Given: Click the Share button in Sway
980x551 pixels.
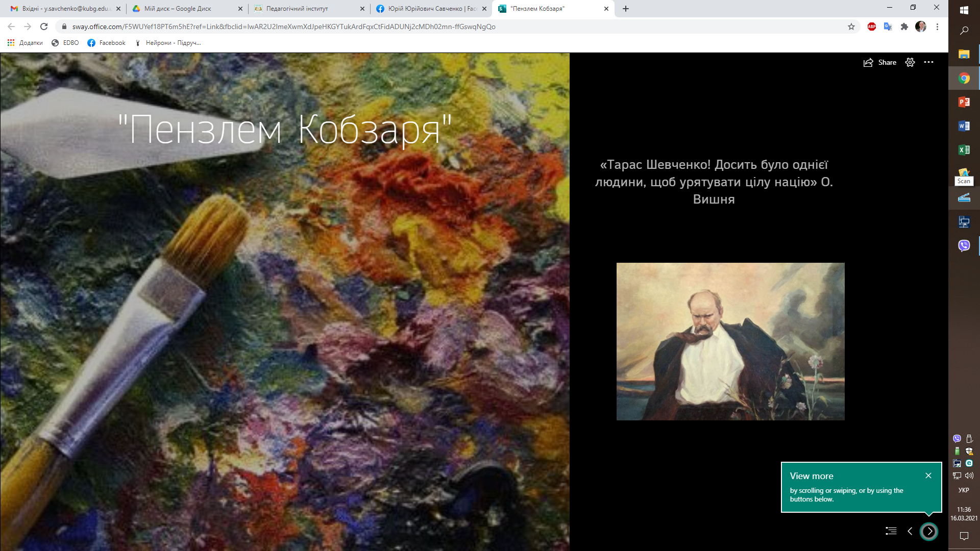Looking at the screenshot, I should (x=880, y=62).
